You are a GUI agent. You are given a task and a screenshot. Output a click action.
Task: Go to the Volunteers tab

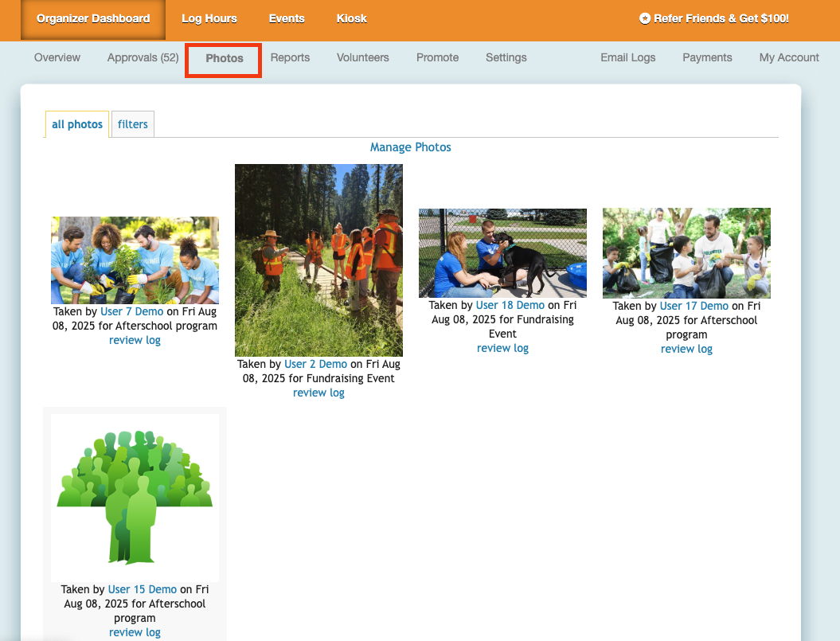pos(363,58)
